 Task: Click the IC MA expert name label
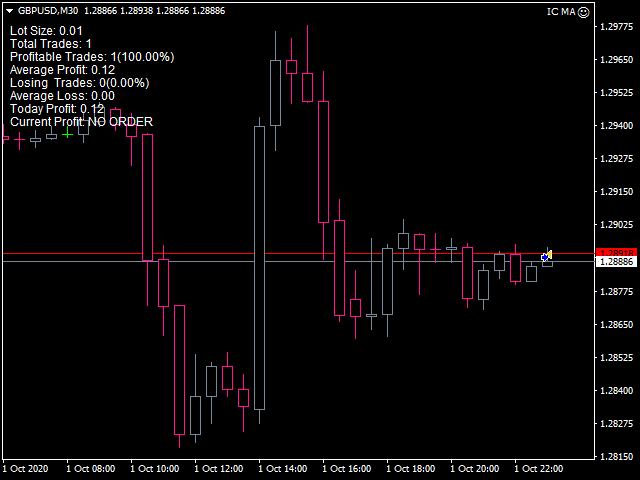[560, 12]
